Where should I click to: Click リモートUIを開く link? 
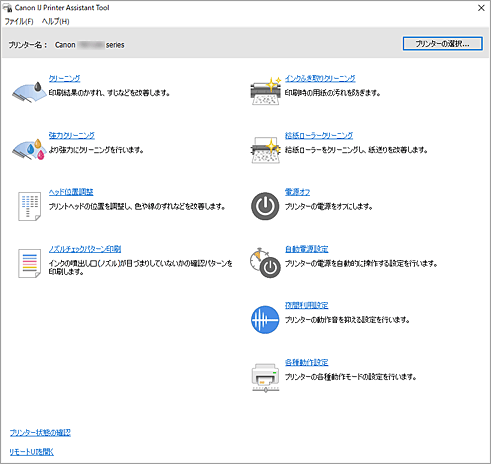coord(31,452)
